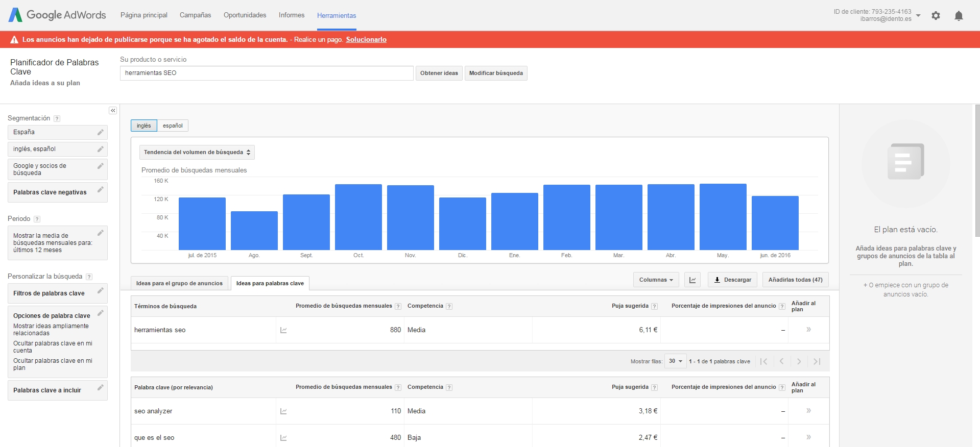
Task: Click the Google AdWords logo
Action: pos(57,15)
